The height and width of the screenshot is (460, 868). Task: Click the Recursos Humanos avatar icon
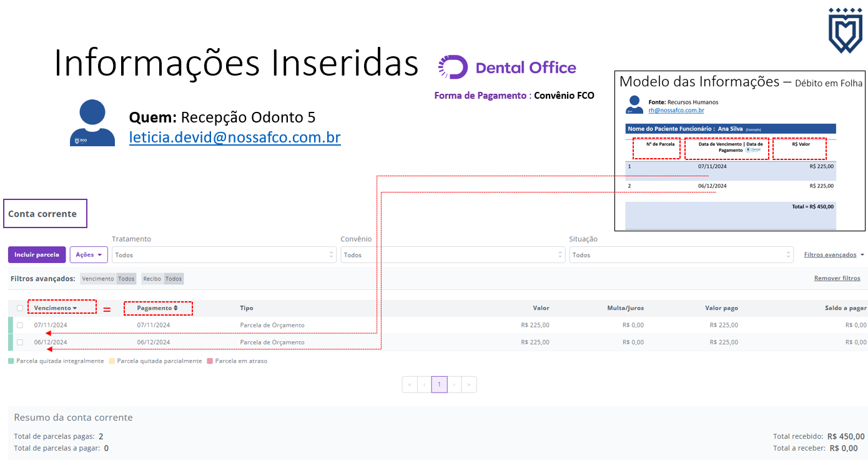(634, 104)
